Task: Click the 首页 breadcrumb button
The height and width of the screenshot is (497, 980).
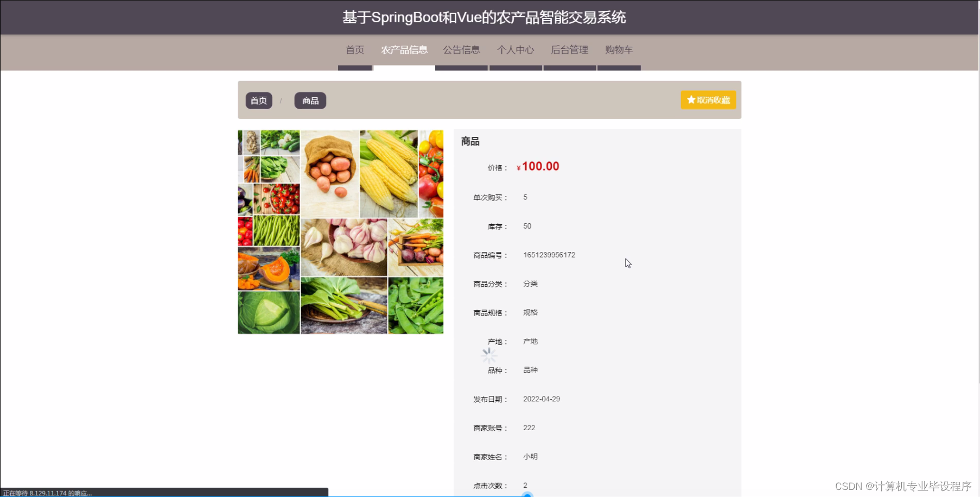Action: 259,100
